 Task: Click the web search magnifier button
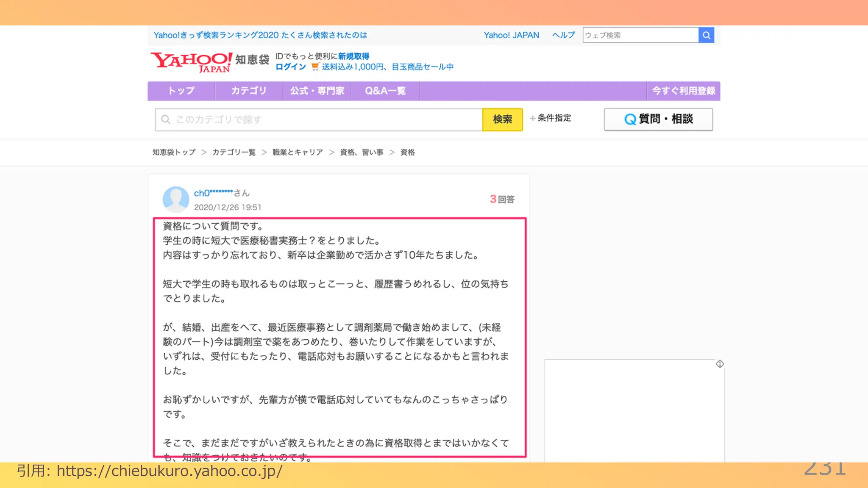(706, 35)
